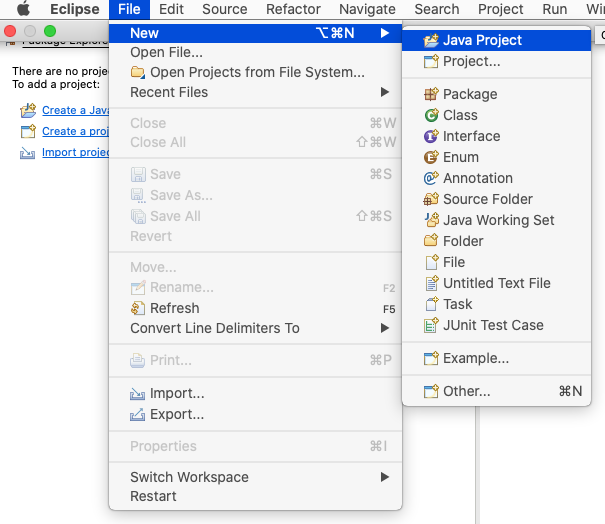This screenshot has height=524, width=605.
Task: Select the JUnit Test Case label
Action: pos(493,325)
